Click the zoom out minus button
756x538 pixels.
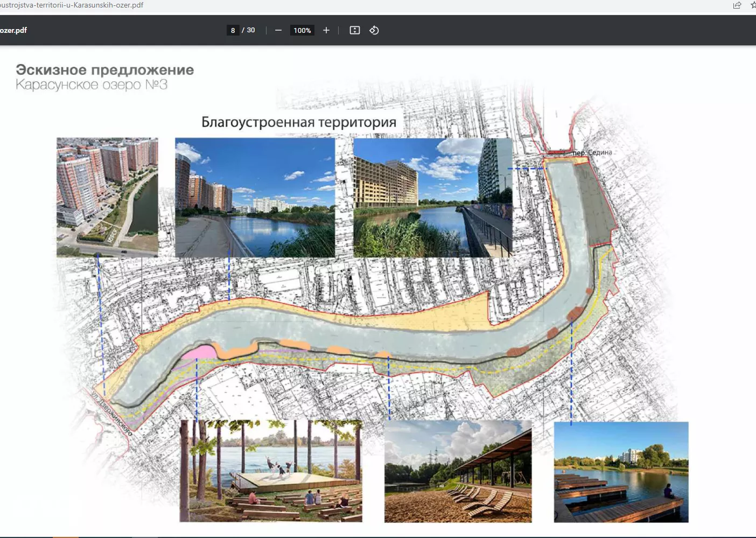[x=278, y=30]
